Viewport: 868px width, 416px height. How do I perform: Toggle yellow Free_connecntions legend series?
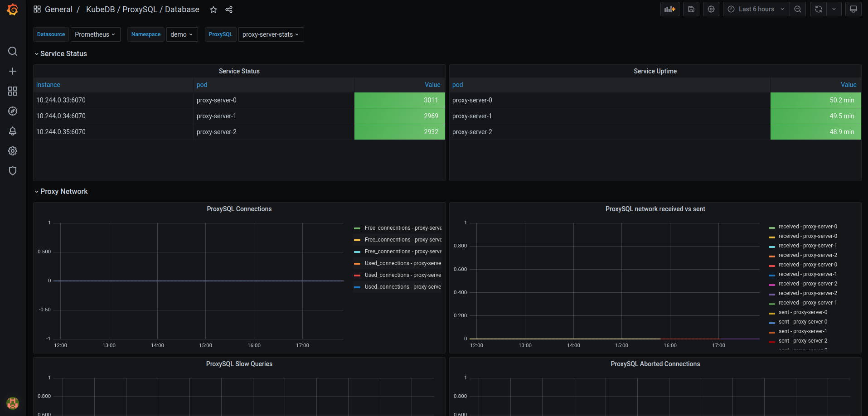403,240
